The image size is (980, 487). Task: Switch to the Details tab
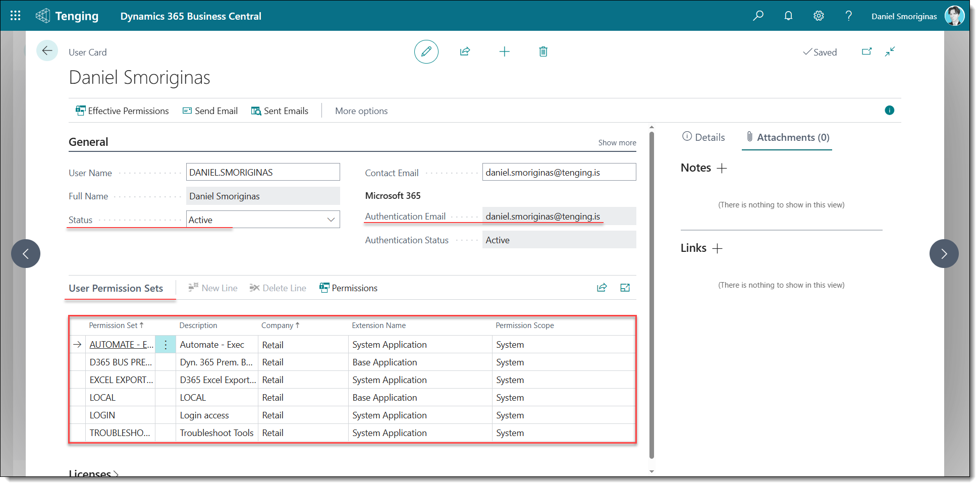tap(703, 137)
